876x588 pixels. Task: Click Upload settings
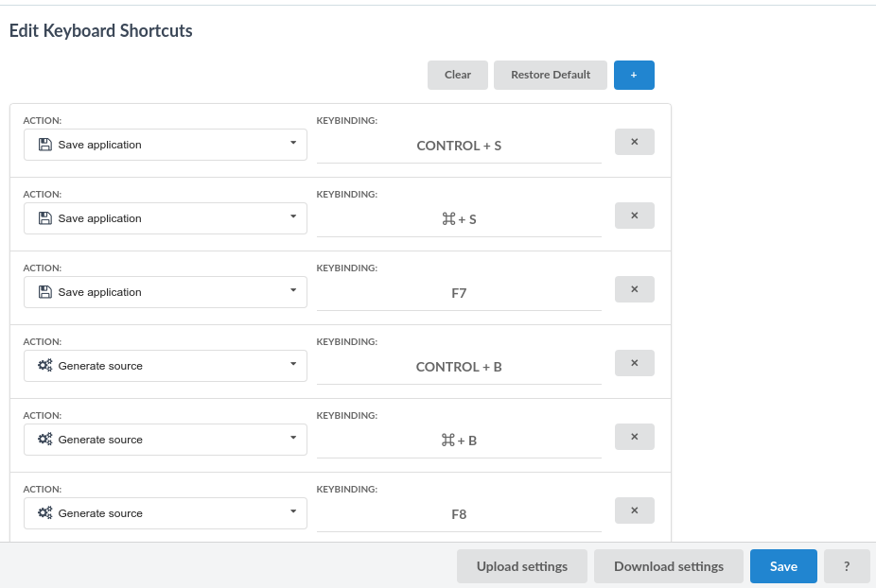[x=521, y=565]
